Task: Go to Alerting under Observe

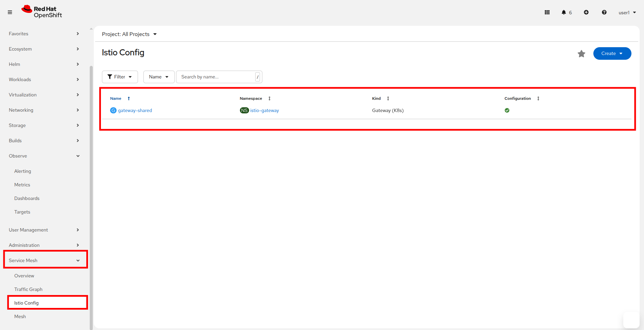Action: pos(22,171)
